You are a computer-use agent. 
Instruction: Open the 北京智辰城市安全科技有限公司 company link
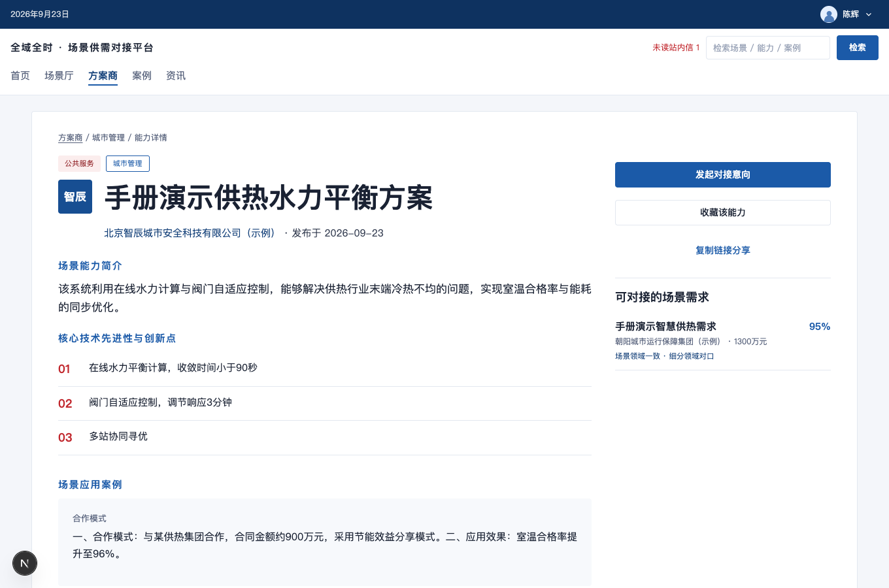point(192,233)
